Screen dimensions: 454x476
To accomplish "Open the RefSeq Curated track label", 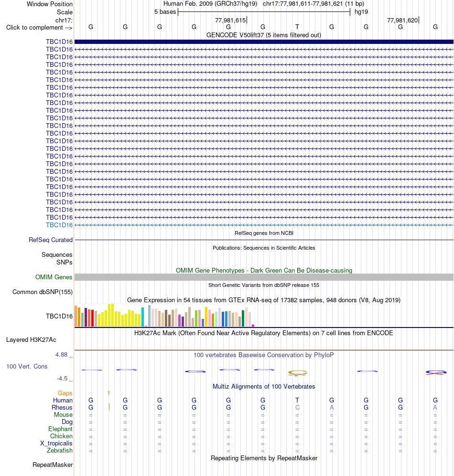I will point(51,240).
